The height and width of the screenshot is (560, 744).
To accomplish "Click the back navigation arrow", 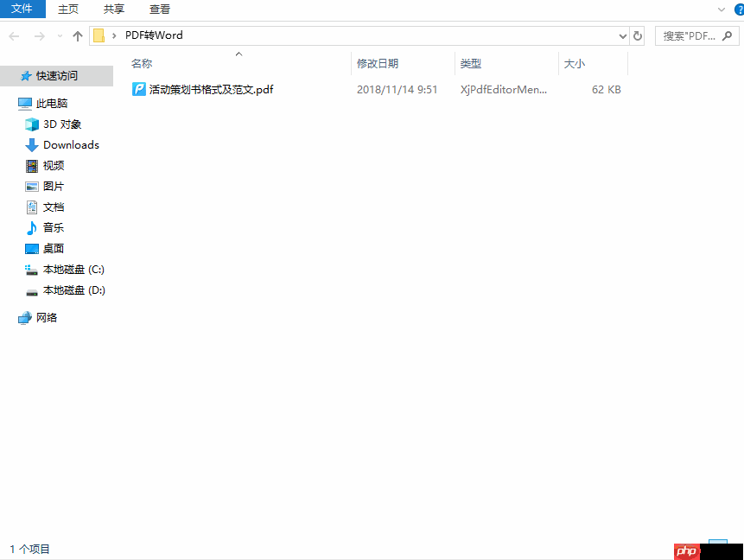I will tap(14, 35).
